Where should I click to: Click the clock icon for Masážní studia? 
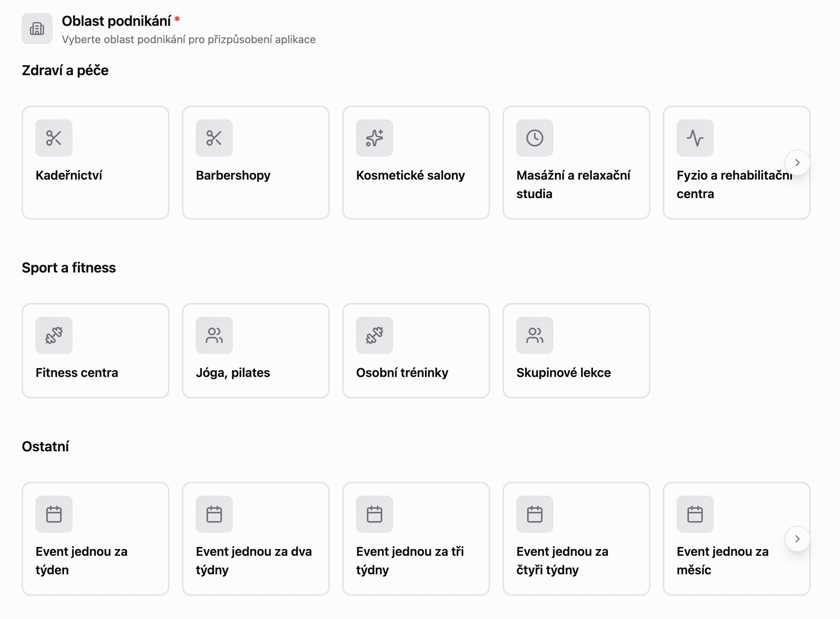(535, 138)
